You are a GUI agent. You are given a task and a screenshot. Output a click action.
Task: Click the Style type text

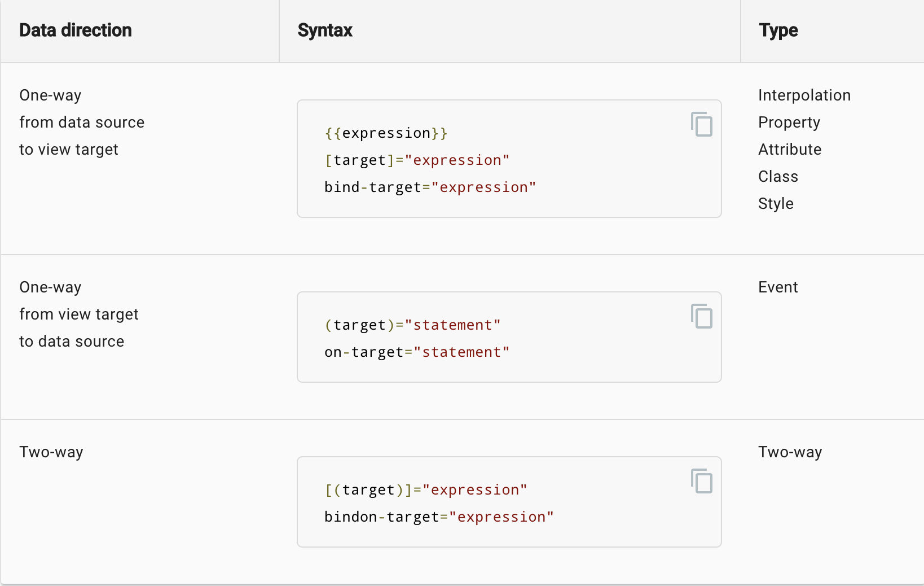[x=776, y=204]
